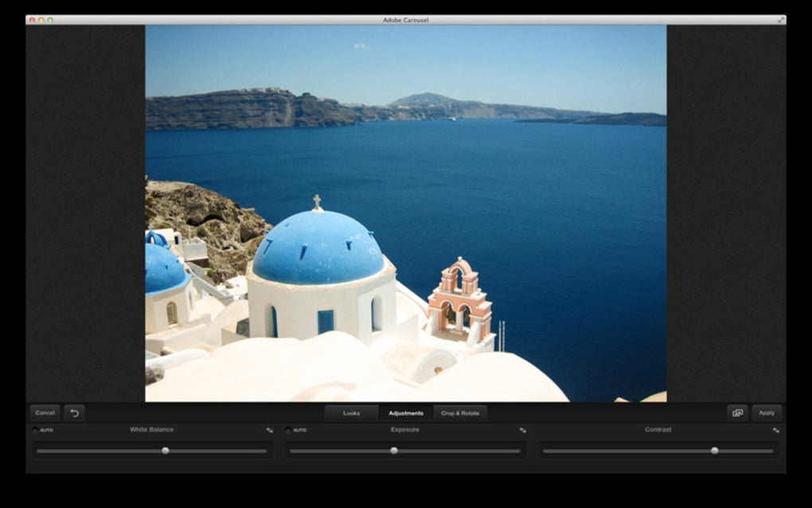Adjust the White Balance slider handle
This screenshot has height=508, width=812.
(x=165, y=451)
